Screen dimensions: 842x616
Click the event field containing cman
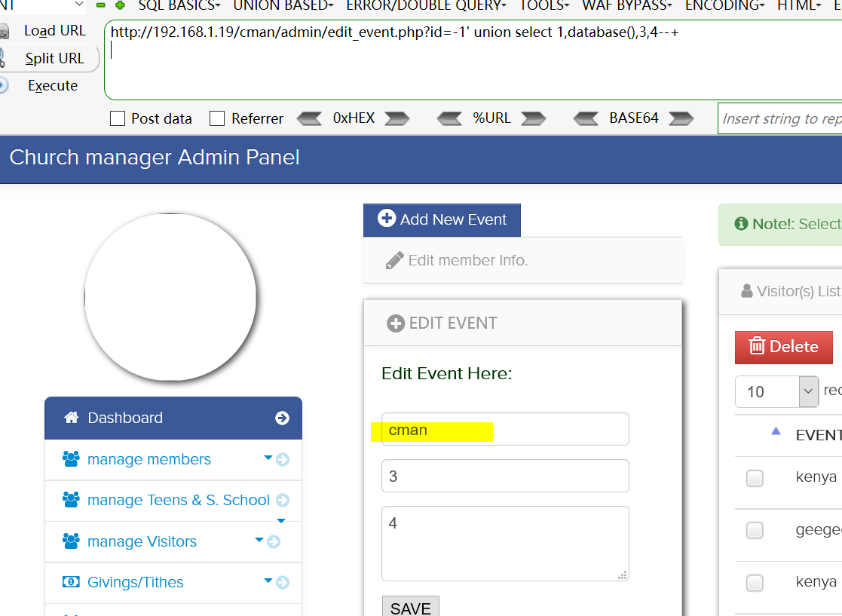click(505, 429)
